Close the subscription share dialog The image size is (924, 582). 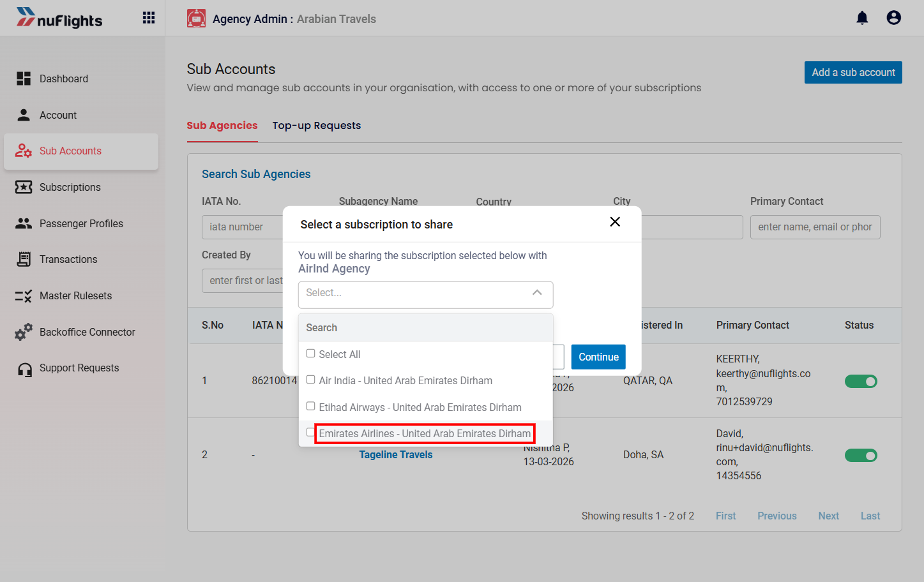(x=615, y=221)
